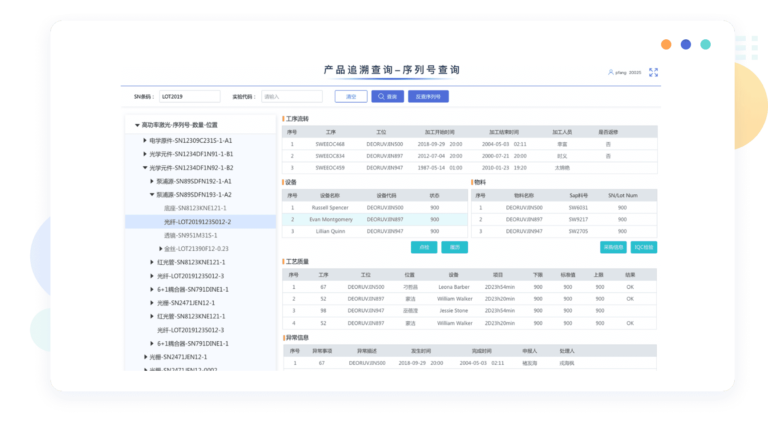Click end time 2010-01-23 19:20

[504, 168]
